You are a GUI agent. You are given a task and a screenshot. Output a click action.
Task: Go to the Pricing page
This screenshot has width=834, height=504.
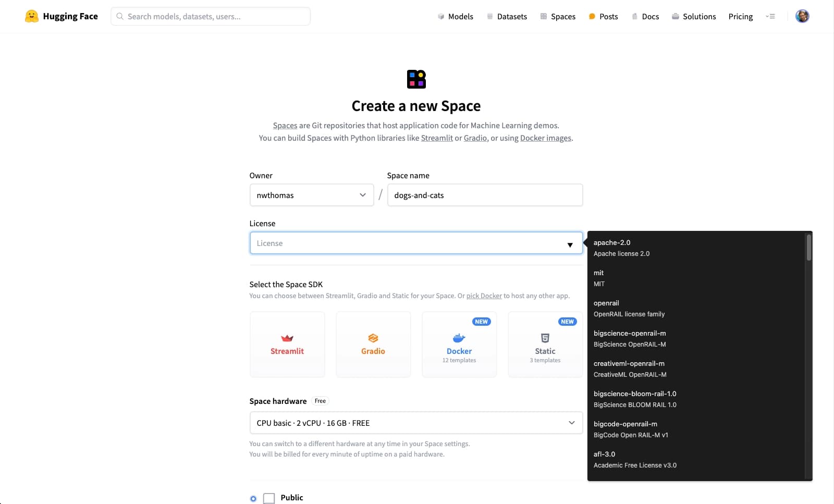pos(740,16)
